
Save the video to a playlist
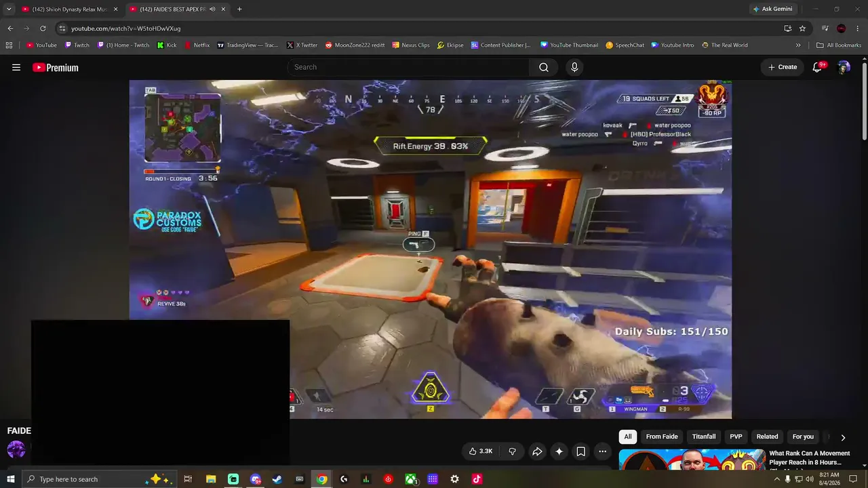click(580, 451)
